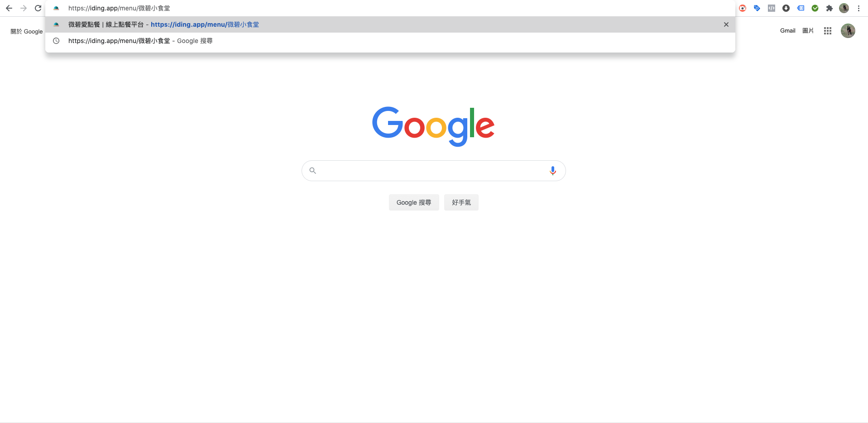Open the Extensions puzzle icon

coord(830,8)
